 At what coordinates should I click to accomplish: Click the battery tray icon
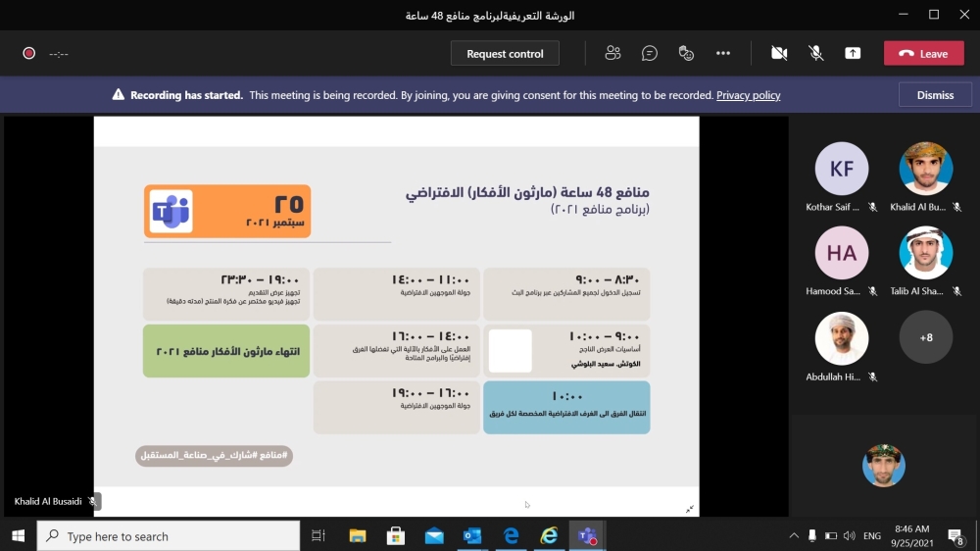[x=831, y=536]
